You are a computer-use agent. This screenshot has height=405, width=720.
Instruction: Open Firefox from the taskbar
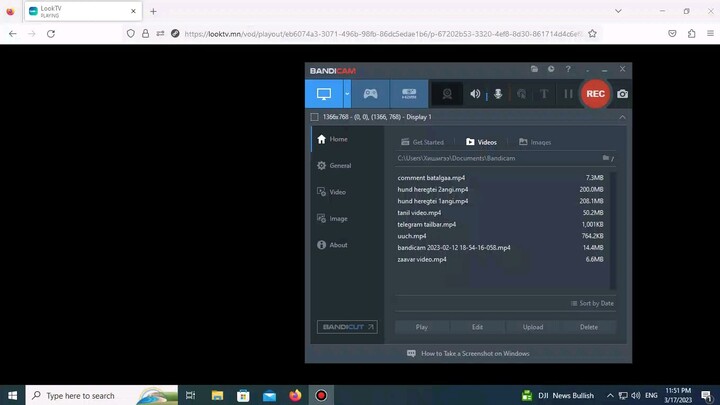[295, 395]
